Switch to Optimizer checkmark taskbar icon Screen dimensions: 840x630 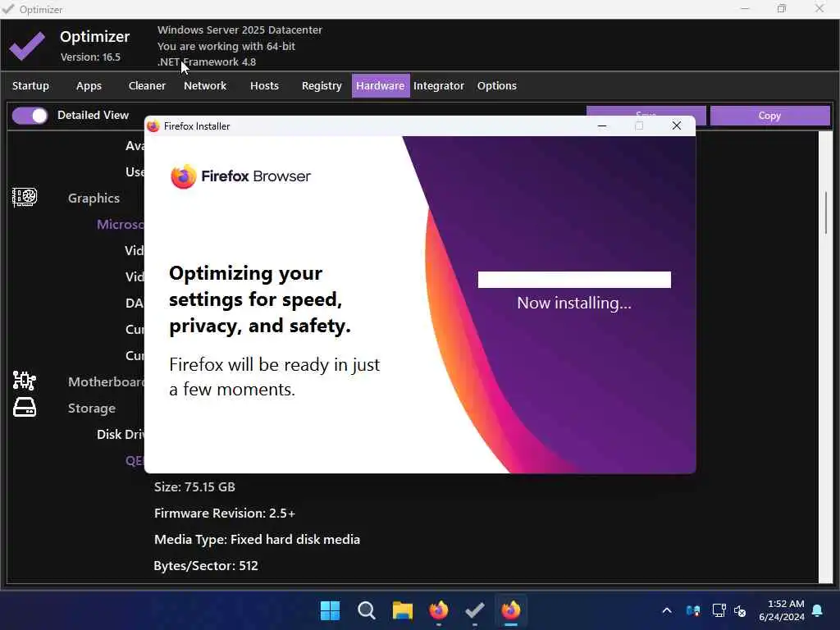pyautogui.click(x=475, y=610)
